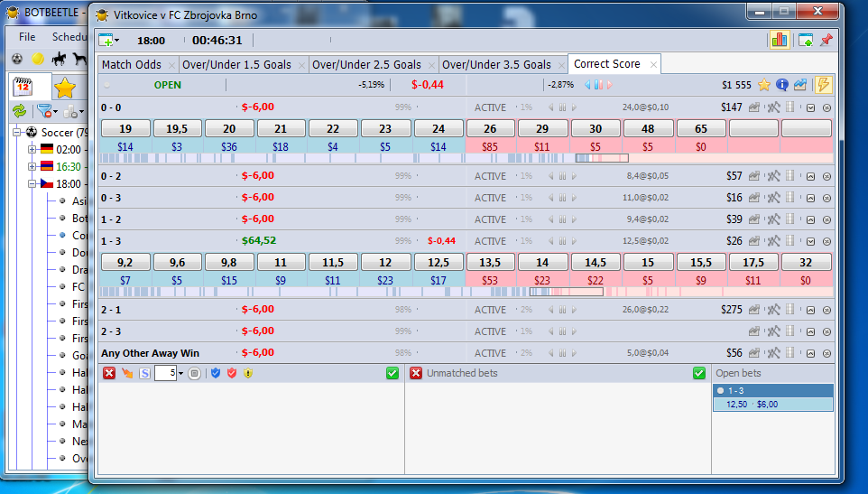
Task: Open the ladder grid icon for 0 - 2
Action: (790, 175)
